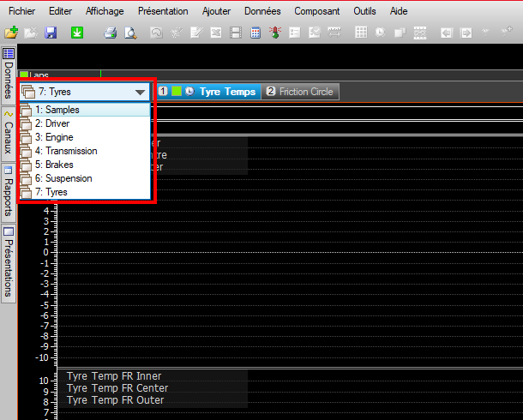Click the overlay windows icon
Screen dimensions: 523x420
(x=400, y=33)
